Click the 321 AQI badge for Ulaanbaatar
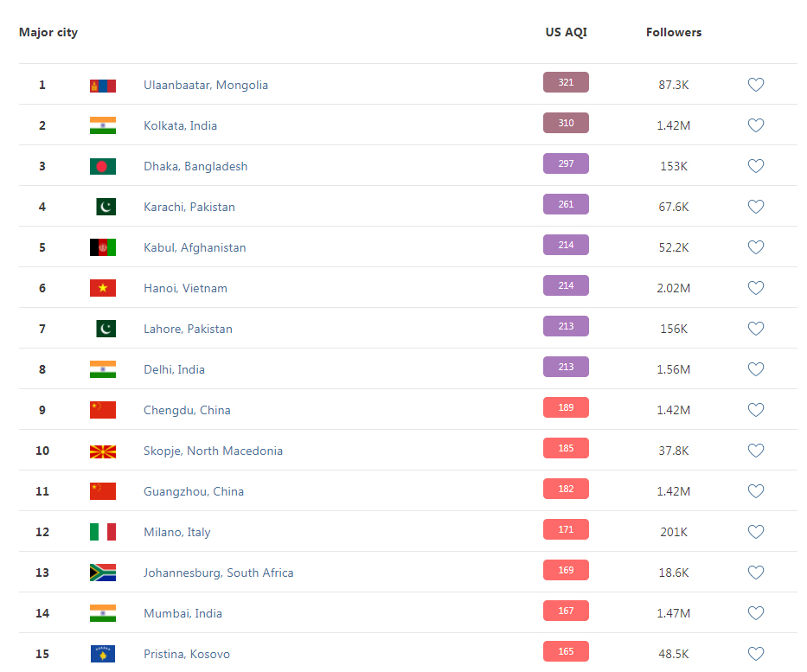807x672 pixels. [x=566, y=82]
